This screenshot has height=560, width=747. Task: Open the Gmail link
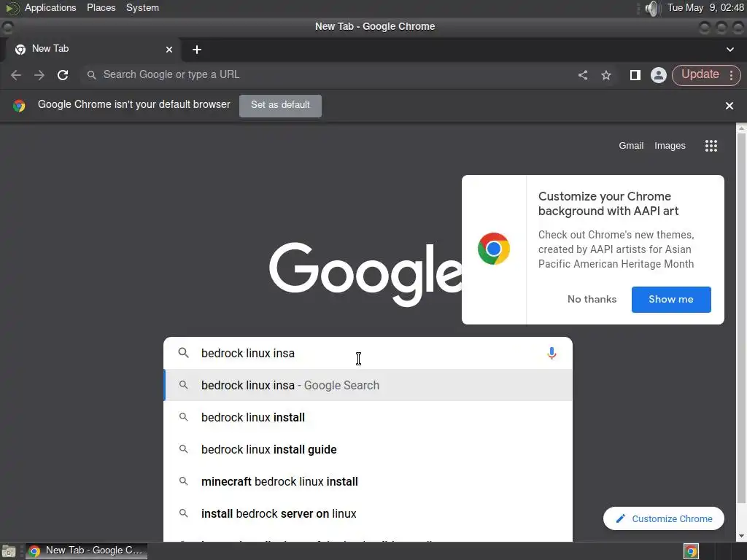(631, 146)
